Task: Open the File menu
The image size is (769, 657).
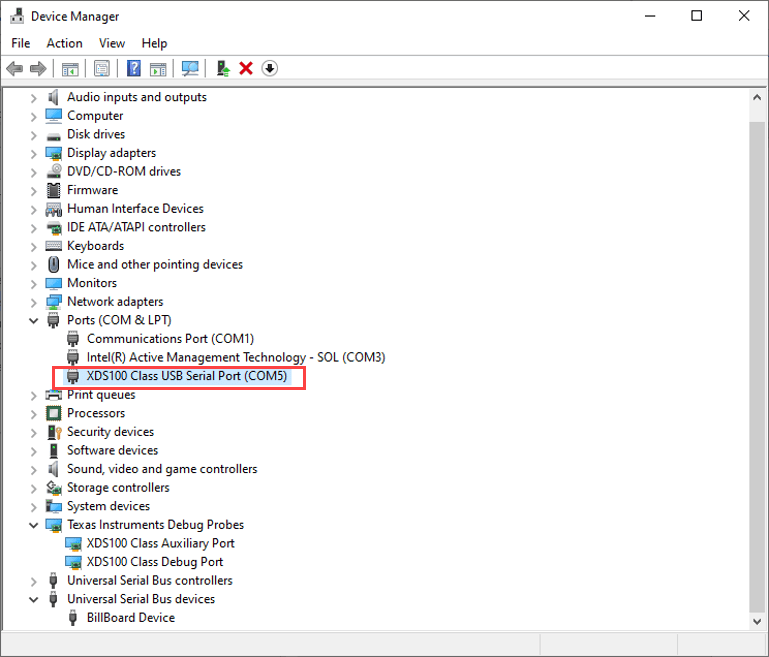Action: [x=21, y=43]
